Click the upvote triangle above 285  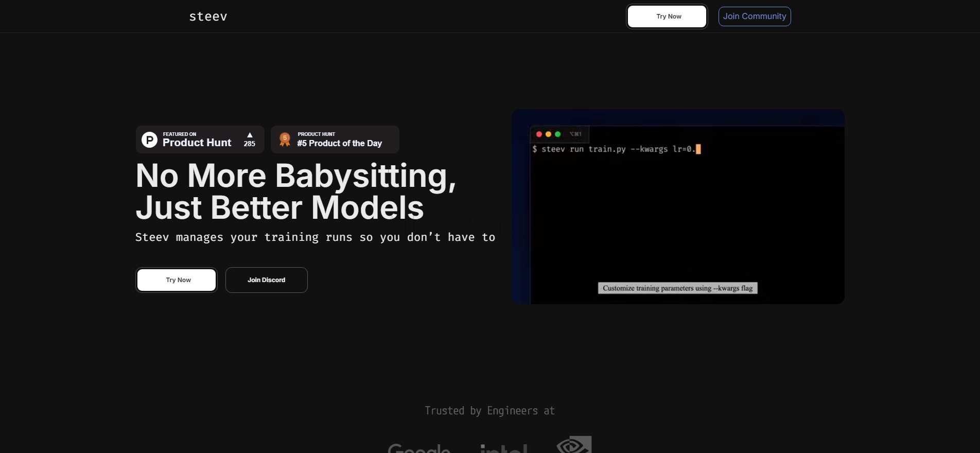tap(250, 135)
